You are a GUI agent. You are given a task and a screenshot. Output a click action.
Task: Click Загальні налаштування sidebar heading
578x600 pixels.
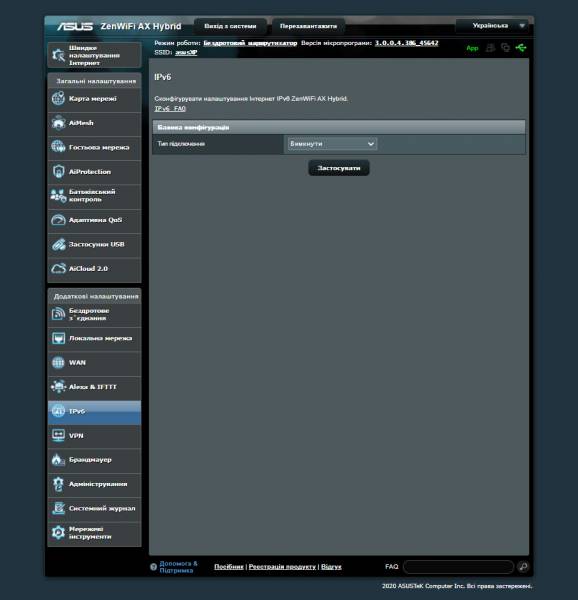pyautogui.click(x=96, y=81)
